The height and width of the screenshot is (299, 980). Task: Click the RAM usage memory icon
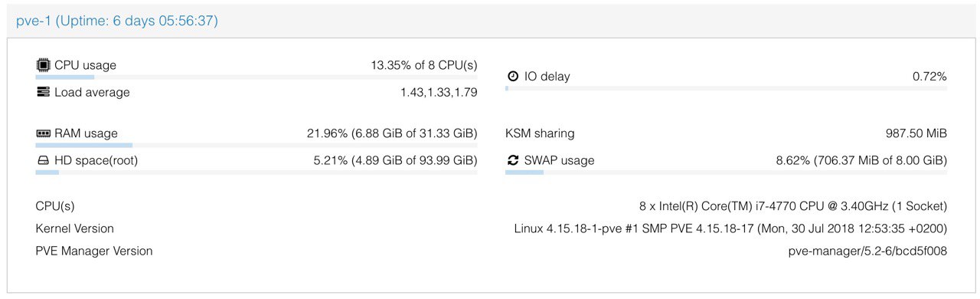[x=43, y=133]
